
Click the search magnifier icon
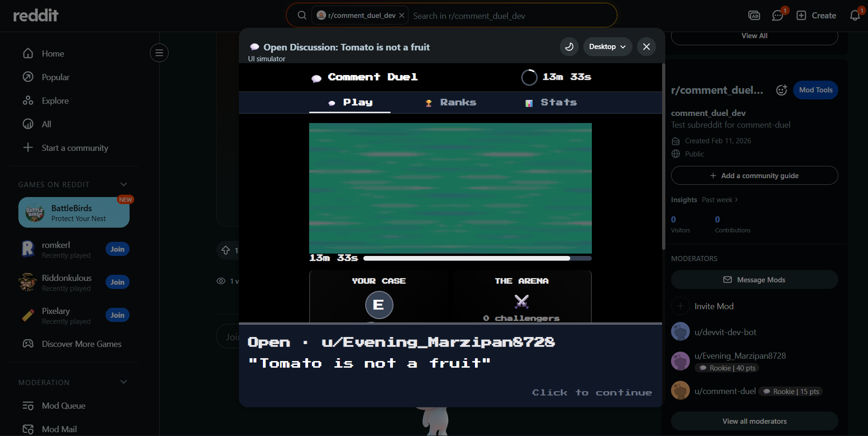click(x=302, y=16)
